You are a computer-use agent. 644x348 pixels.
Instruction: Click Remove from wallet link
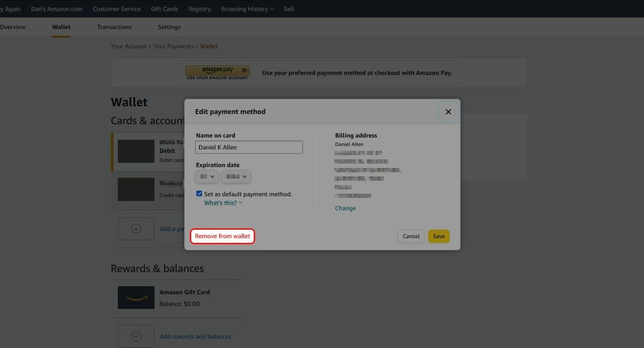[x=222, y=236]
